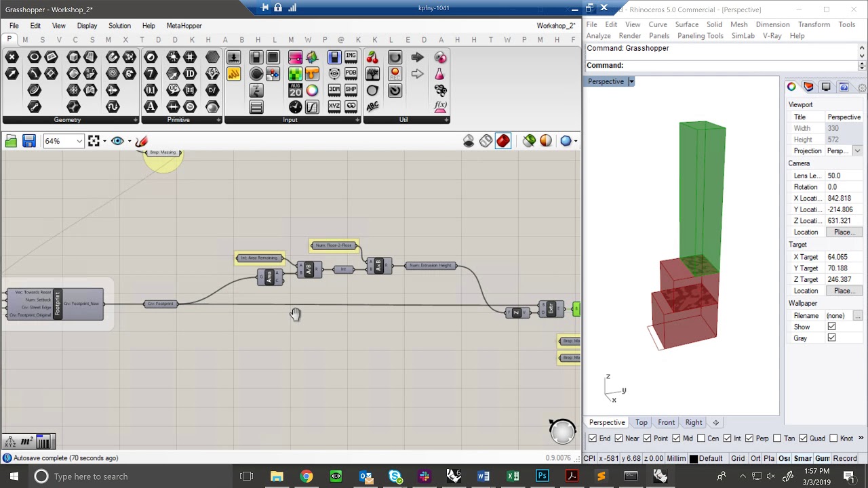This screenshot has width=868, height=488.
Task: Click the Zoom Extents canvas icon
Action: 94,141
